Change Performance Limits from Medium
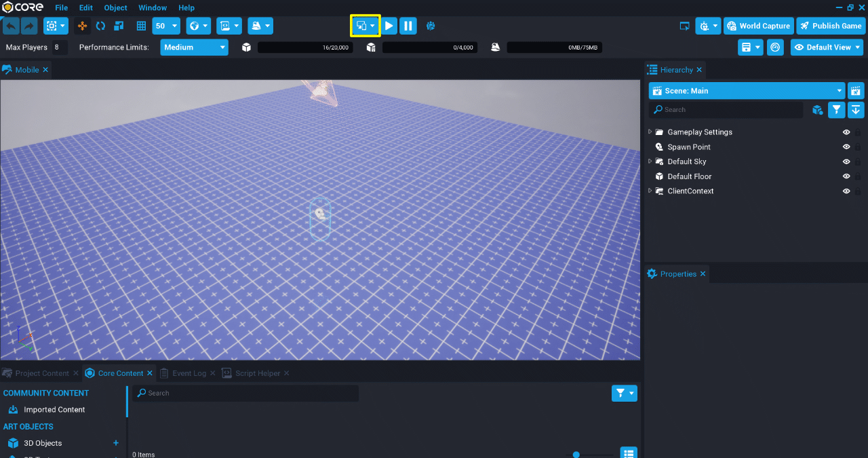868x458 pixels. pos(194,47)
